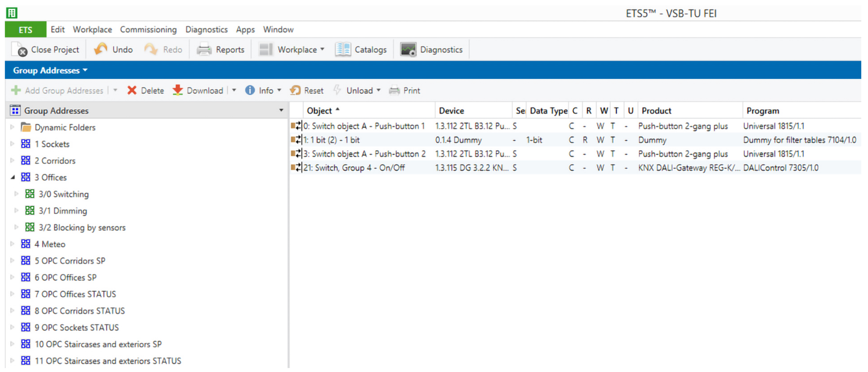Screen dimensions: 868x372
Task: Expand the 3/1 Dimming group
Action: click(x=16, y=211)
